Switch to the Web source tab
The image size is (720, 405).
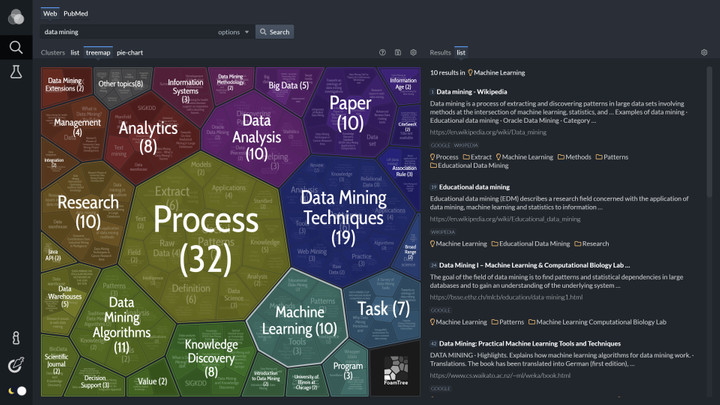coord(50,13)
